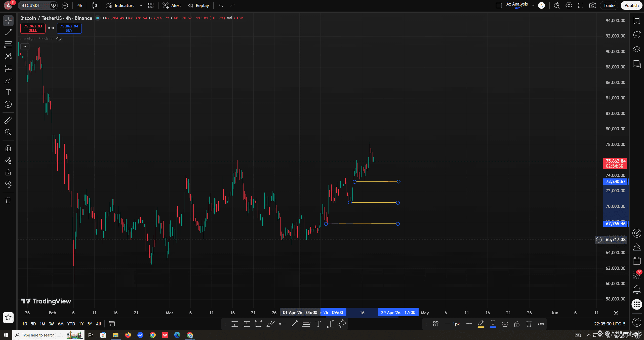Viewport: 644px width, 340px height.
Task: Open the notifications bell panel
Action: (637, 290)
